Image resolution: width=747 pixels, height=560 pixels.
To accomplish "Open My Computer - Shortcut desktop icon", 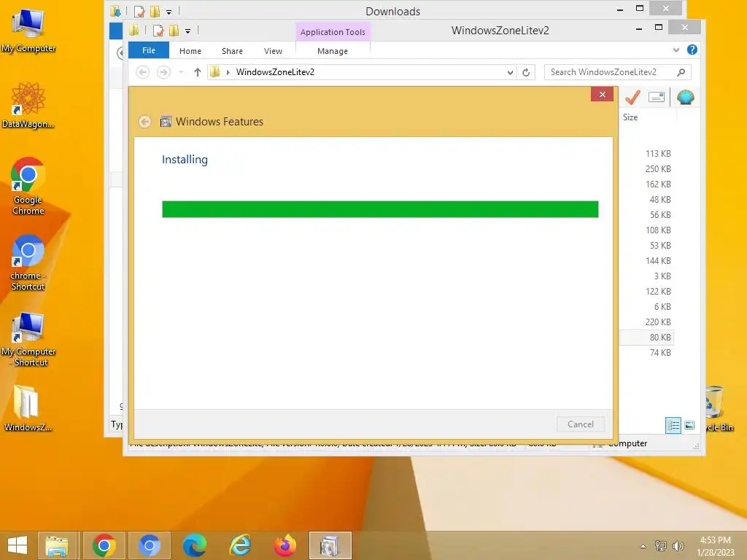I will coord(28,339).
